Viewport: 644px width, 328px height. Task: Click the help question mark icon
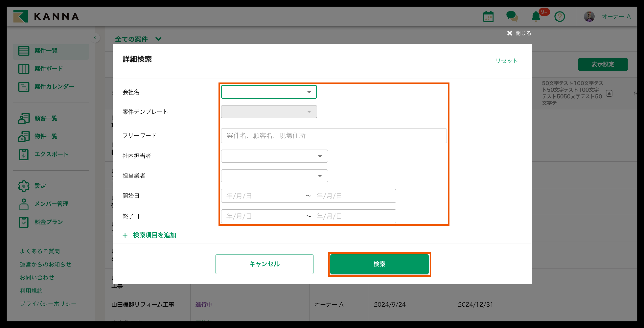pyautogui.click(x=560, y=17)
